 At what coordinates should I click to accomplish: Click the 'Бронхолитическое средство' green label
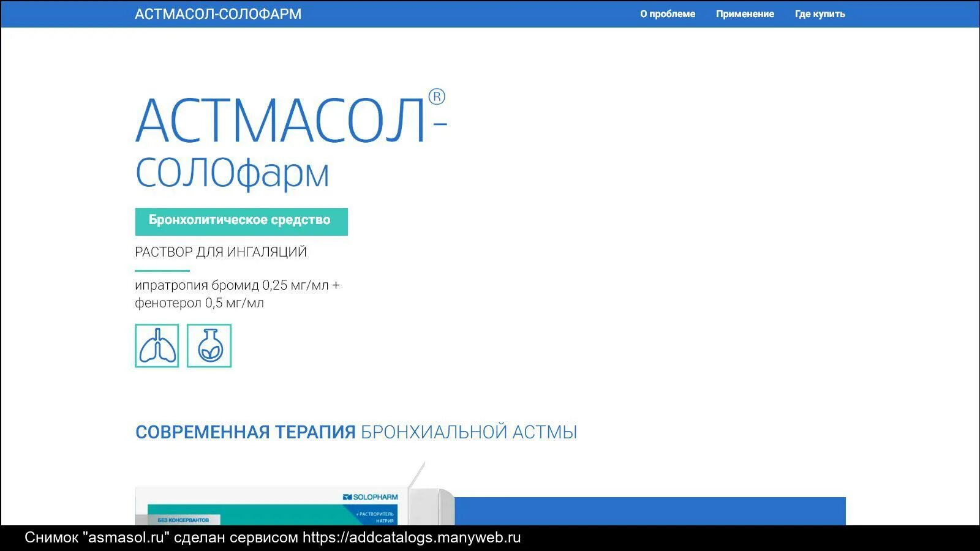coord(241,222)
